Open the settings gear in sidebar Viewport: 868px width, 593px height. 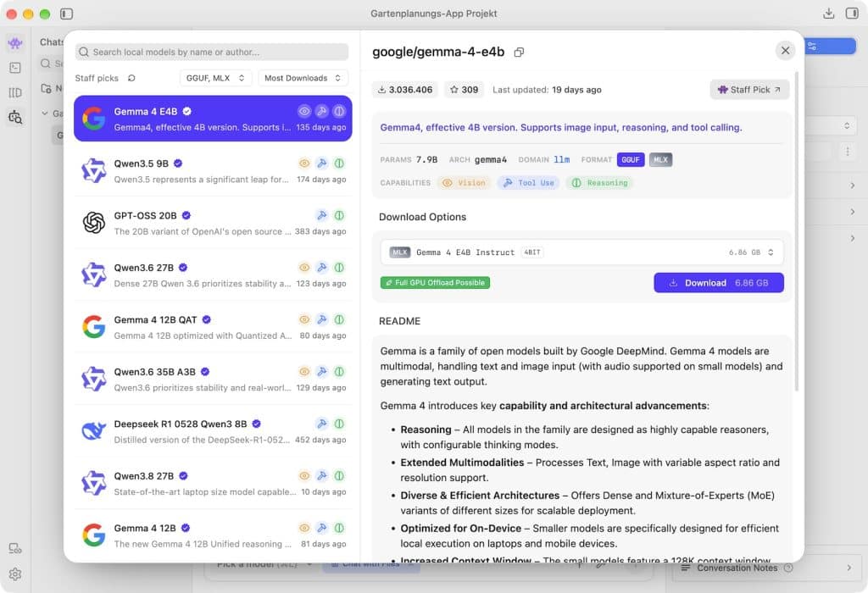(15, 574)
